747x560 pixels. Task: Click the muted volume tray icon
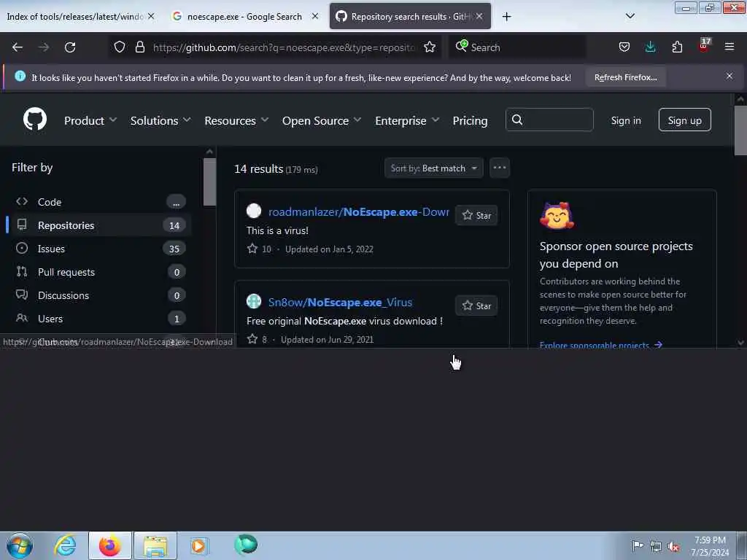(x=673, y=547)
